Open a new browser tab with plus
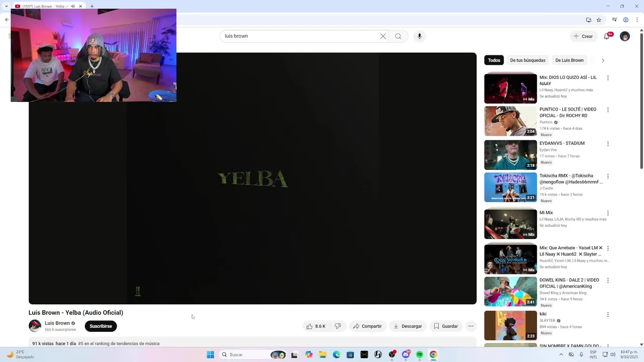 click(x=92, y=7)
